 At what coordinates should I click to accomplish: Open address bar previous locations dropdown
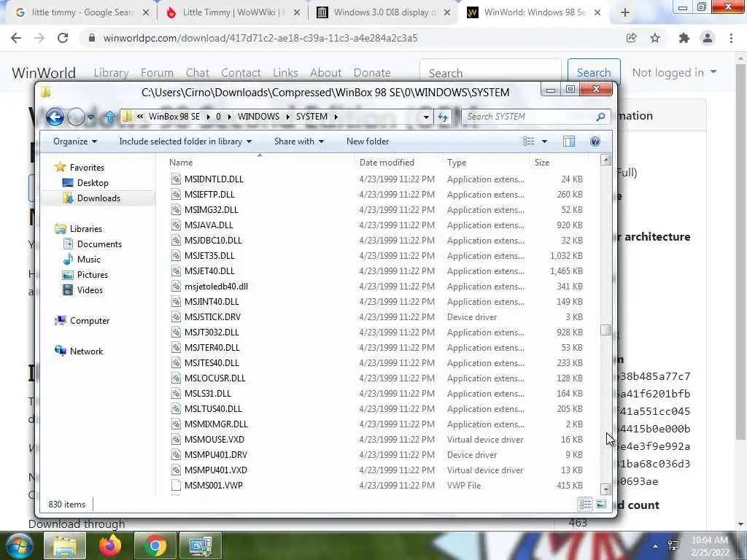426,117
